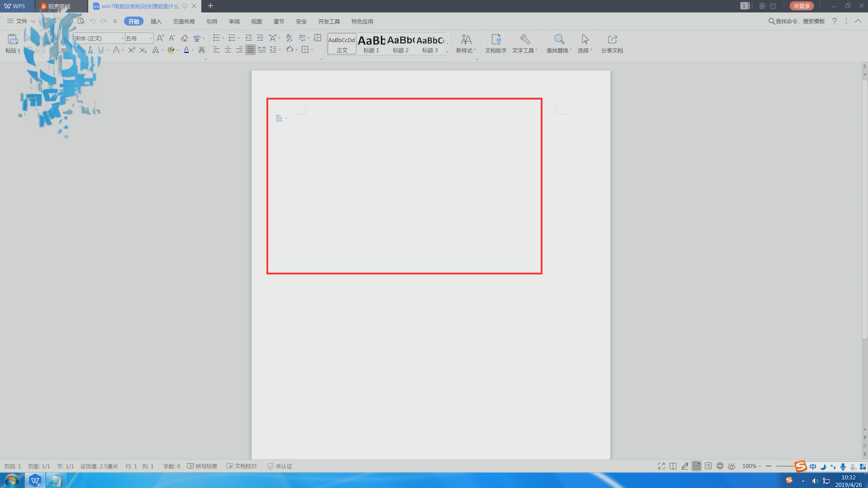Switch to the 视图 view tab
868x488 pixels.
256,21
